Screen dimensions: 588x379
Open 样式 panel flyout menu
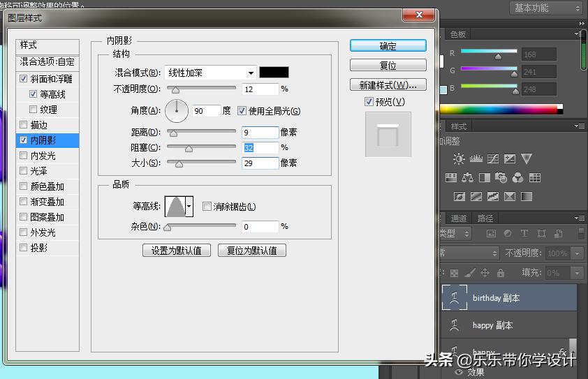click(x=579, y=126)
